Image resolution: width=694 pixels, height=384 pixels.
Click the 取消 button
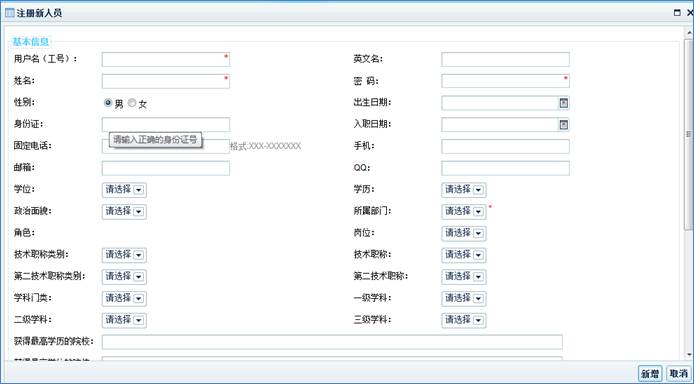pyautogui.click(x=679, y=374)
